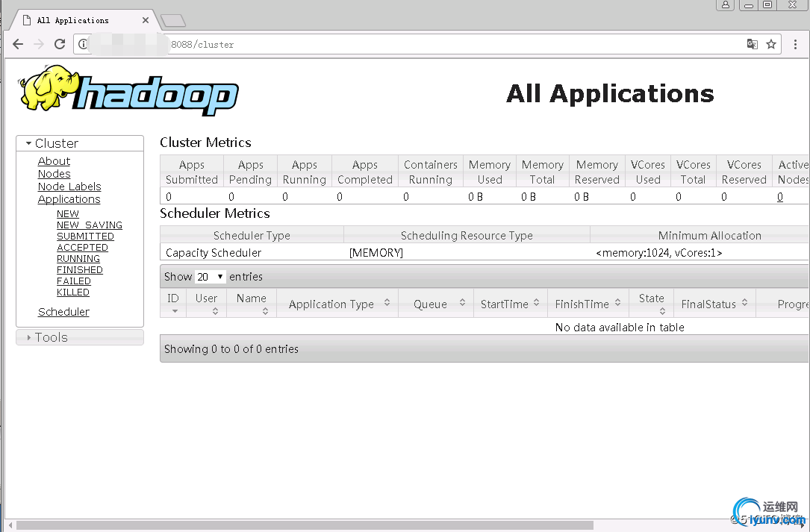Open the Chrome user profile button
Viewport: 810px width, 532px height.
[x=726, y=4]
